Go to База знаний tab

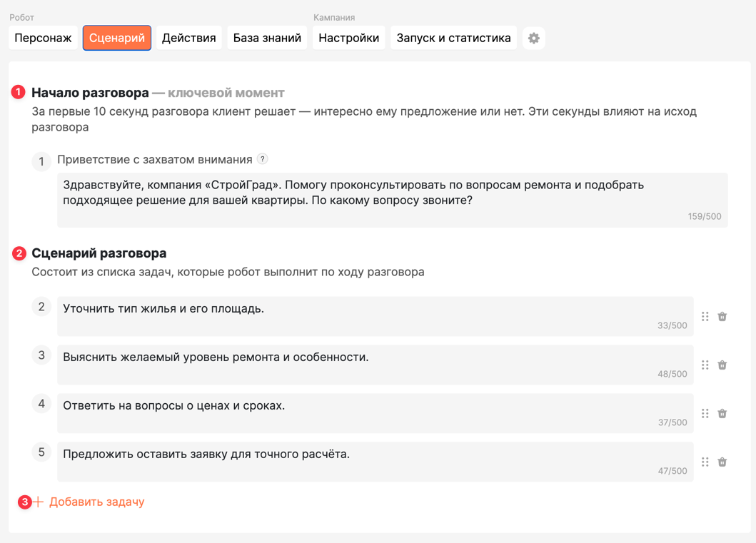(267, 38)
